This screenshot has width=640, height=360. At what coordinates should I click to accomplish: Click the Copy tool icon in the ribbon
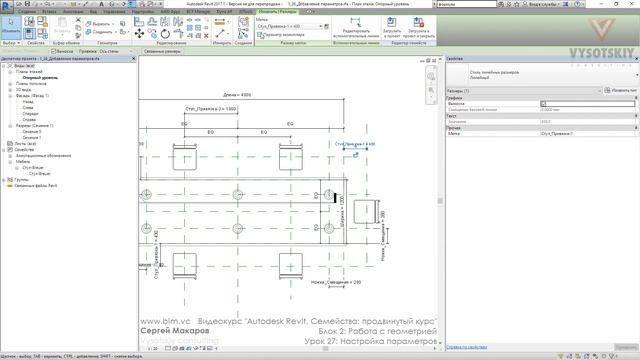point(152,33)
